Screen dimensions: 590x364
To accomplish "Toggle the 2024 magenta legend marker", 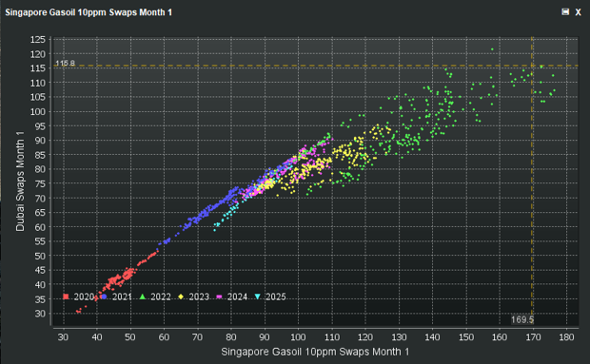I will click(219, 297).
